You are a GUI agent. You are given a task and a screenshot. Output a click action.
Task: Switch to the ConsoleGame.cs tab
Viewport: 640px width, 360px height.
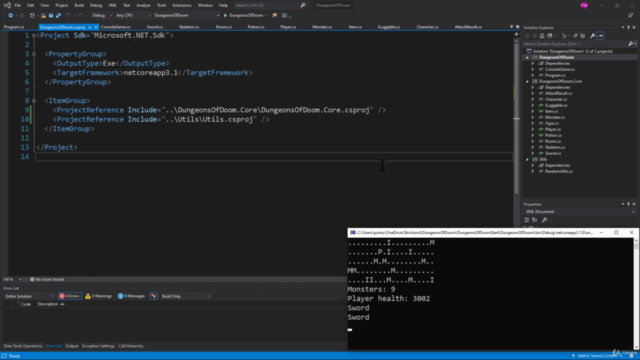(x=116, y=27)
